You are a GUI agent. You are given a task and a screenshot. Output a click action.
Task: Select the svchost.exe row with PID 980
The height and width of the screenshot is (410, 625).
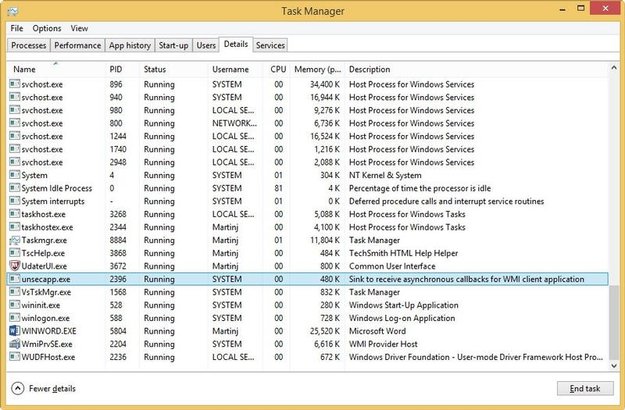[x=309, y=110]
